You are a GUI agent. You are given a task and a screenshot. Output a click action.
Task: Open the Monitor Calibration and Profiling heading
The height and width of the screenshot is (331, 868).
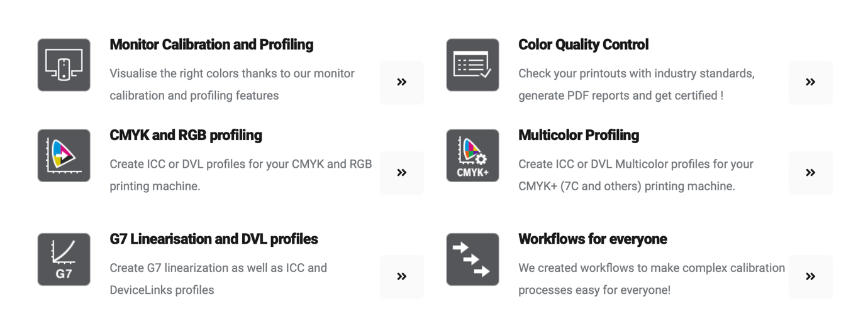[x=211, y=45]
